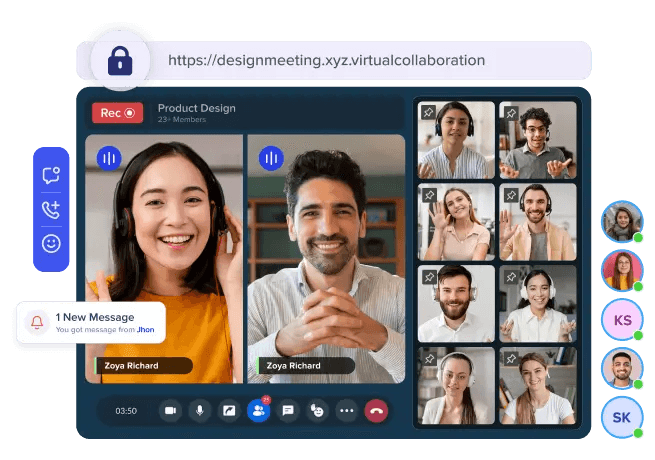Open the thumbnail of the curly-haired man with glasses
The image size is (655, 460).
538,140
